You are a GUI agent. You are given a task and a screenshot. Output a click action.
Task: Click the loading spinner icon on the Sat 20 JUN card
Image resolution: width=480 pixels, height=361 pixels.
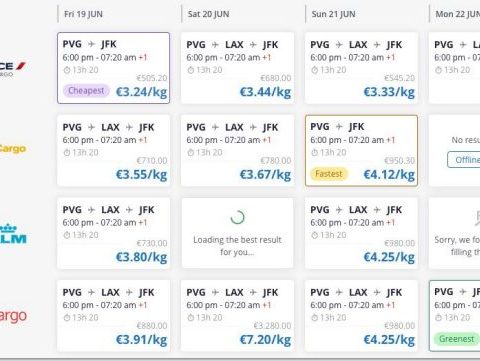[x=237, y=217]
